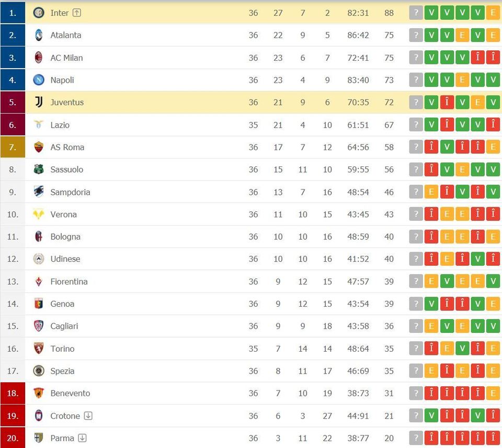The image size is (502, 448).
Task: Click the AC Milan crest icon
Action: pos(39,58)
